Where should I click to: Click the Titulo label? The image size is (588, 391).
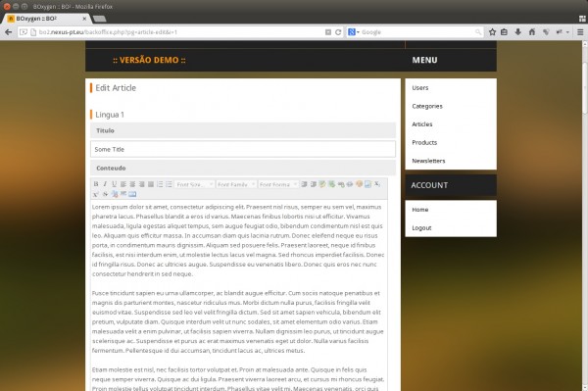(x=105, y=130)
